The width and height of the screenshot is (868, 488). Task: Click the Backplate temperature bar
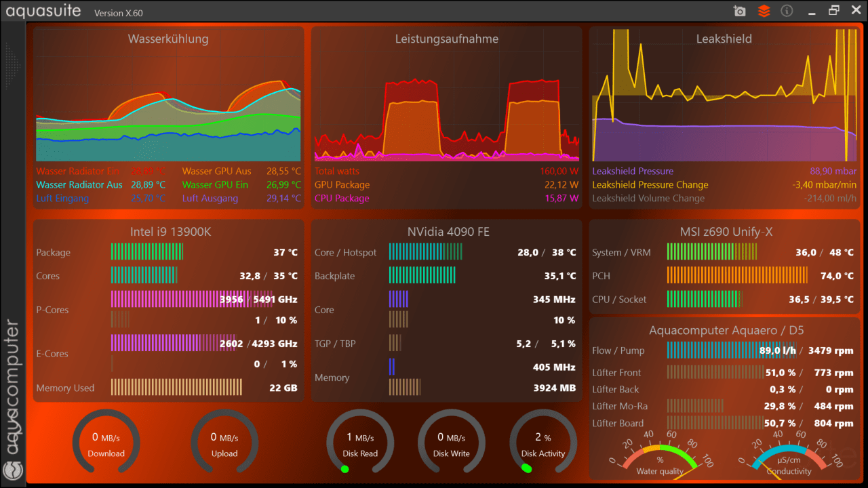click(422, 275)
